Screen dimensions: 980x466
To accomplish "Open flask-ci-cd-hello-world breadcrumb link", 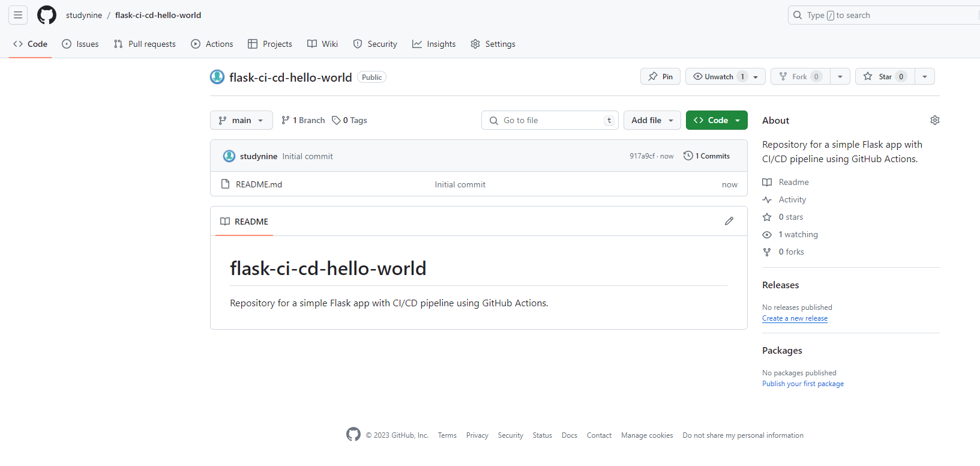I will point(158,15).
